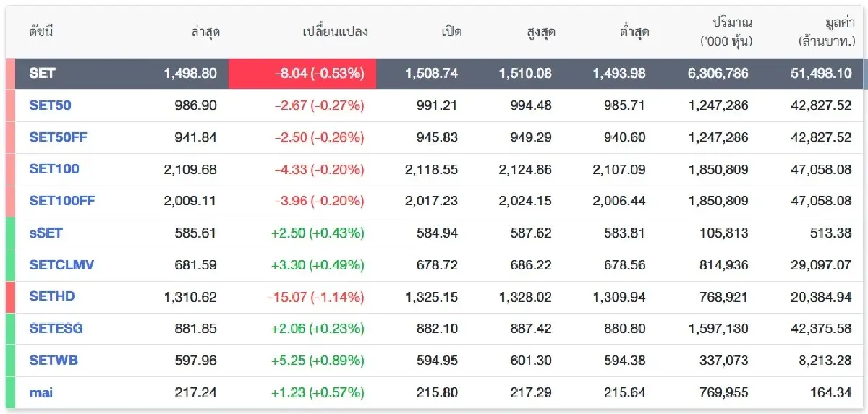Select SET100 high value 2,124.86

point(525,169)
